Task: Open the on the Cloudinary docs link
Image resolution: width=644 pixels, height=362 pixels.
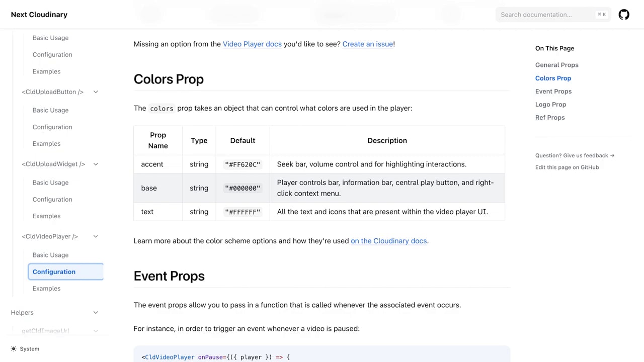Action: click(389, 241)
